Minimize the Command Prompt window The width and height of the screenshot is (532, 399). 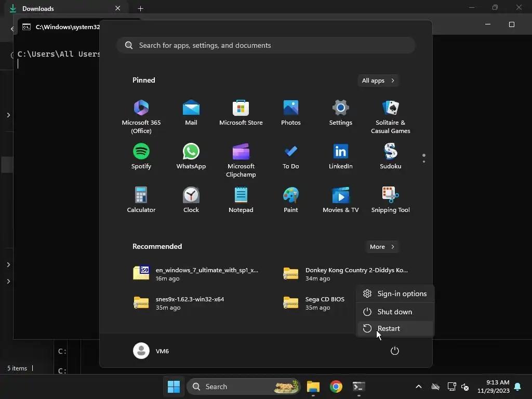(x=488, y=24)
